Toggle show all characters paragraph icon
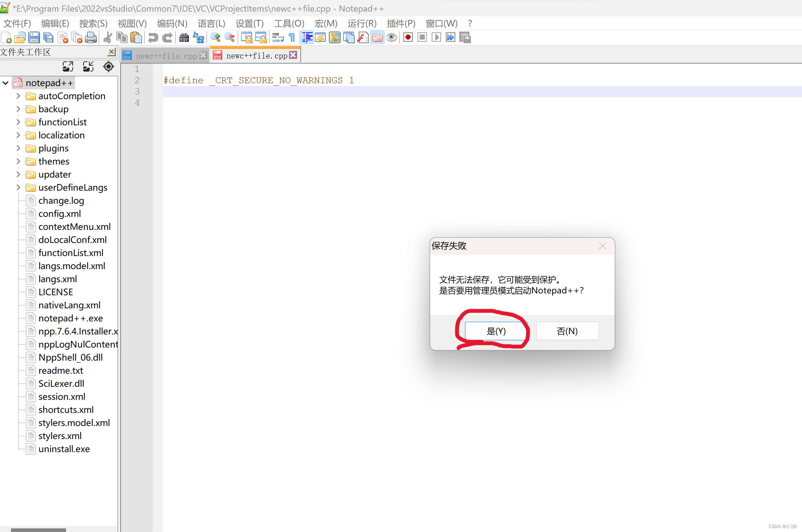 [x=292, y=37]
